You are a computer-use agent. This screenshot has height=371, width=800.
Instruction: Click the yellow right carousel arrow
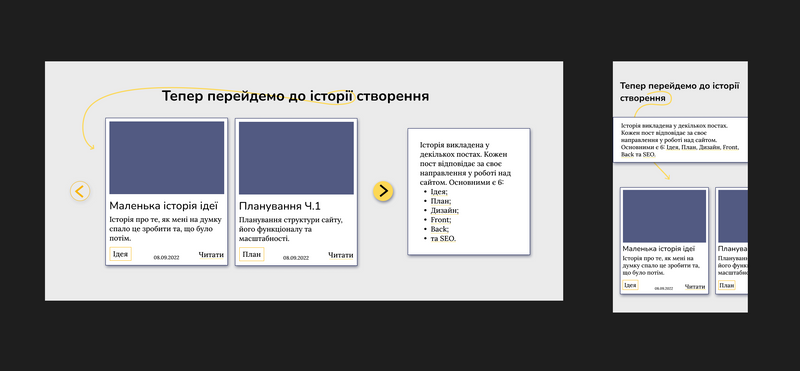coord(383,191)
